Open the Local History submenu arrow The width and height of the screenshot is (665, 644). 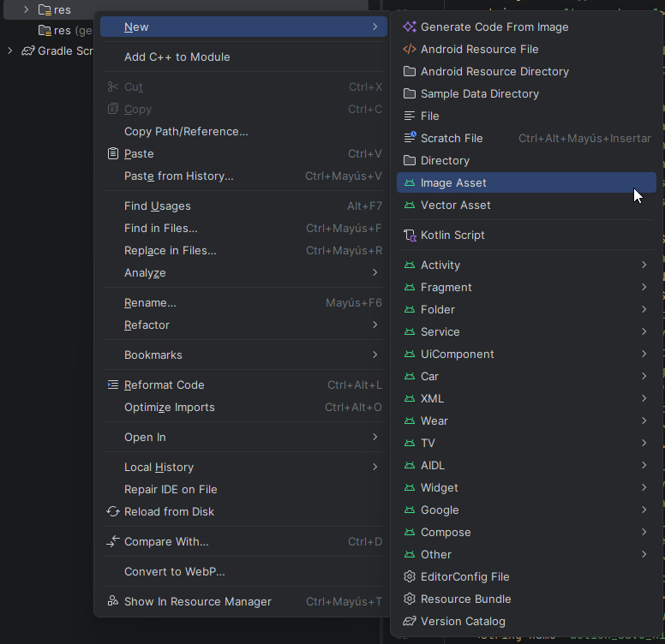374,467
